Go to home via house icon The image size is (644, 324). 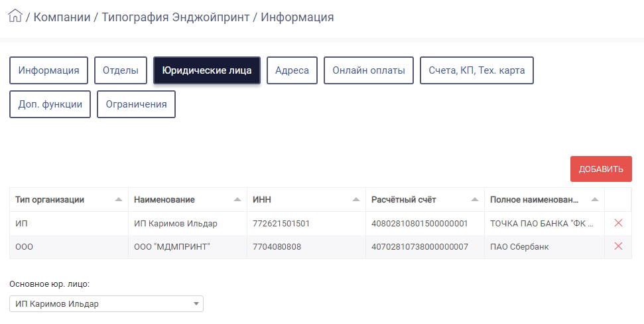(x=15, y=16)
